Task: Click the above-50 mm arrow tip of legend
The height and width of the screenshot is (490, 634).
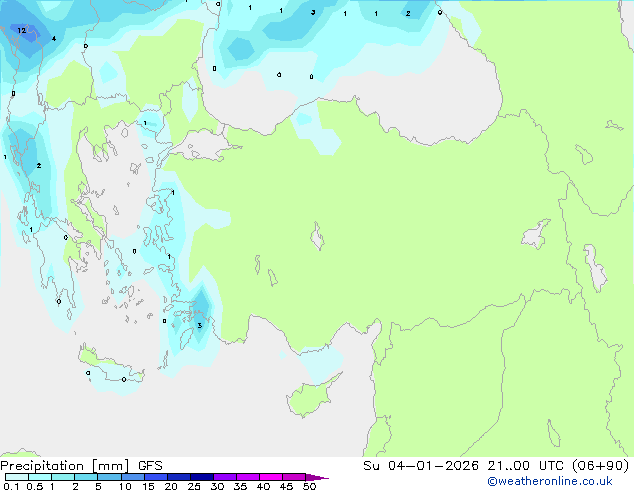Action: [317, 477]
